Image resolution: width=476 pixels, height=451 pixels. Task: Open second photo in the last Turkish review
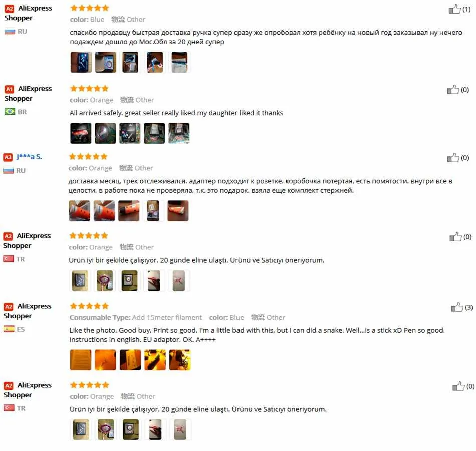pyautogui.click(x=106, y=429)
